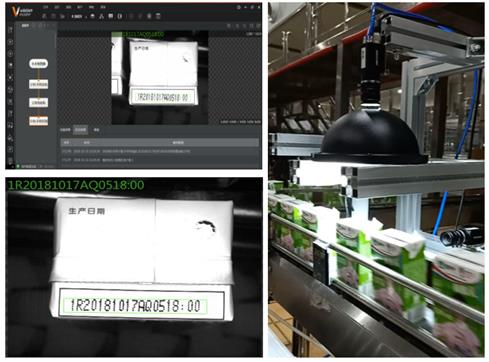This screenshot has height=362, width=489.
Task: Select the orange-highlighted bottom flow node
Action: pos(38,121)
